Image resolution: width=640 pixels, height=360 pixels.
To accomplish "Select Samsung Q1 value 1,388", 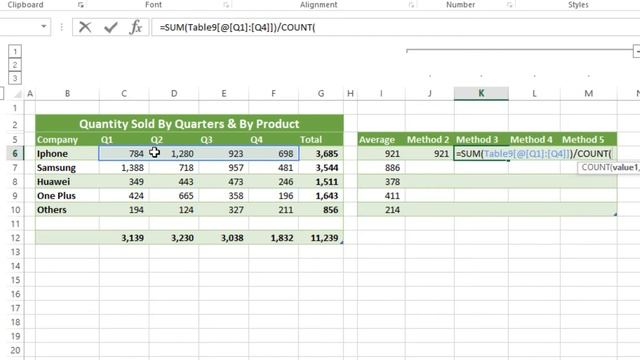I will (x=124, y=168).
